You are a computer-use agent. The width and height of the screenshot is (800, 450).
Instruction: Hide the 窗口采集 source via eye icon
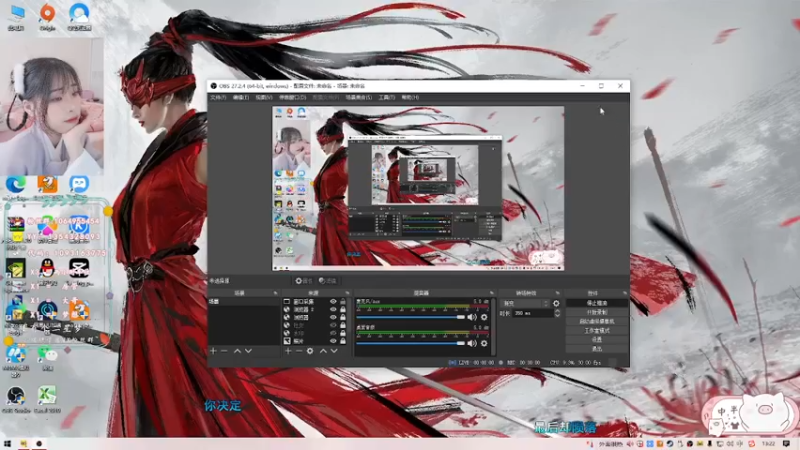pos(333,302)
